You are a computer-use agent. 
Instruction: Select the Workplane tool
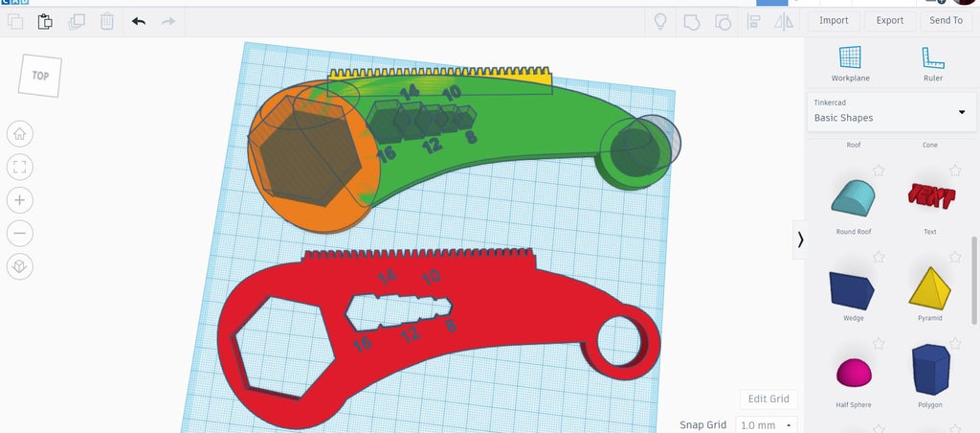(850, 64)
